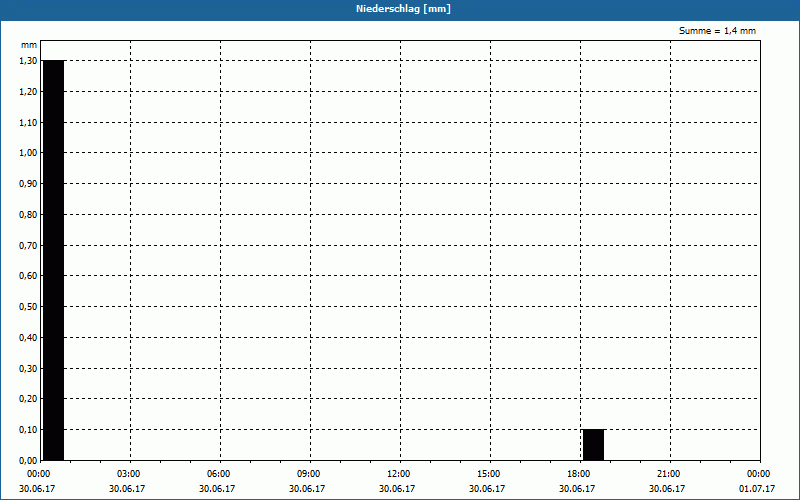Viewport: 800px width, 500px height.
Task: Click the 0,00 y-axis value
Action: (x=28, y=460)
